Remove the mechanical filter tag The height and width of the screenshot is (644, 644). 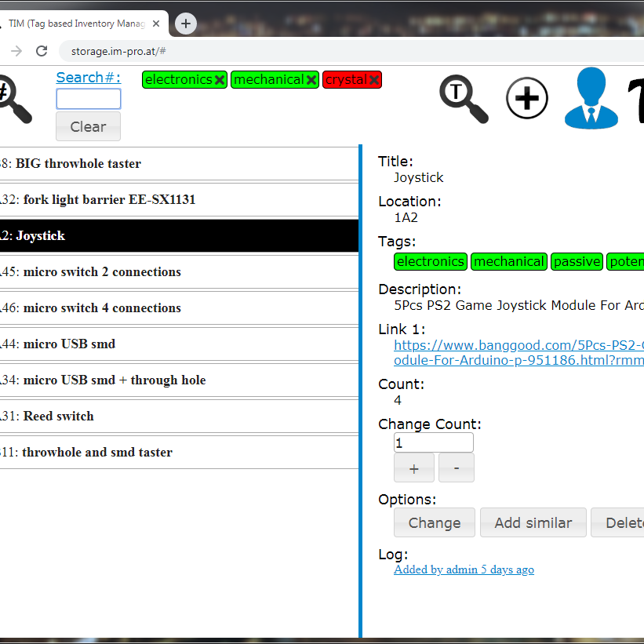[311, 80]
